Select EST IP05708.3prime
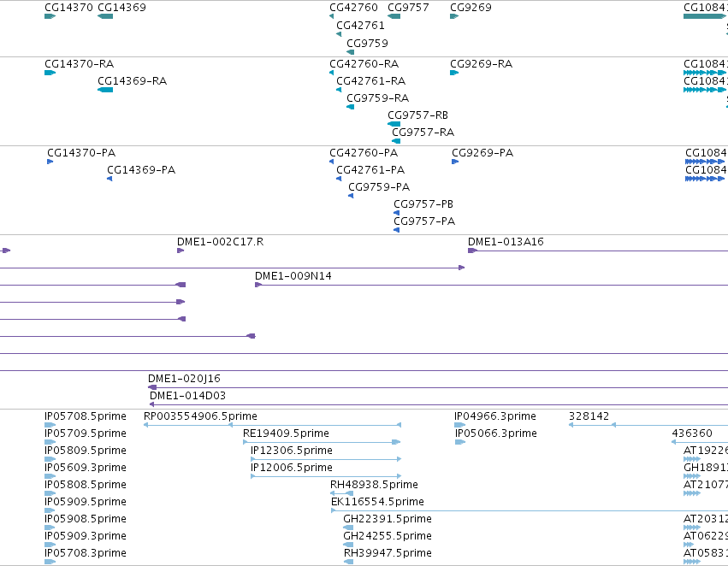Image resolution: width=728 pixels, height=566 pixels. (50, 562)
